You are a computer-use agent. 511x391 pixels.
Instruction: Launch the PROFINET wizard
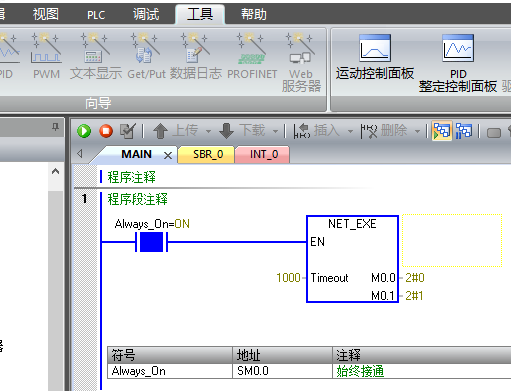pos(252,56)
